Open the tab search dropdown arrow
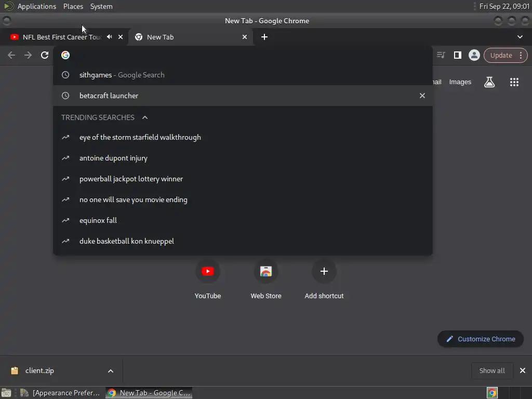The image size is (532, 399). tap(520, 37)
